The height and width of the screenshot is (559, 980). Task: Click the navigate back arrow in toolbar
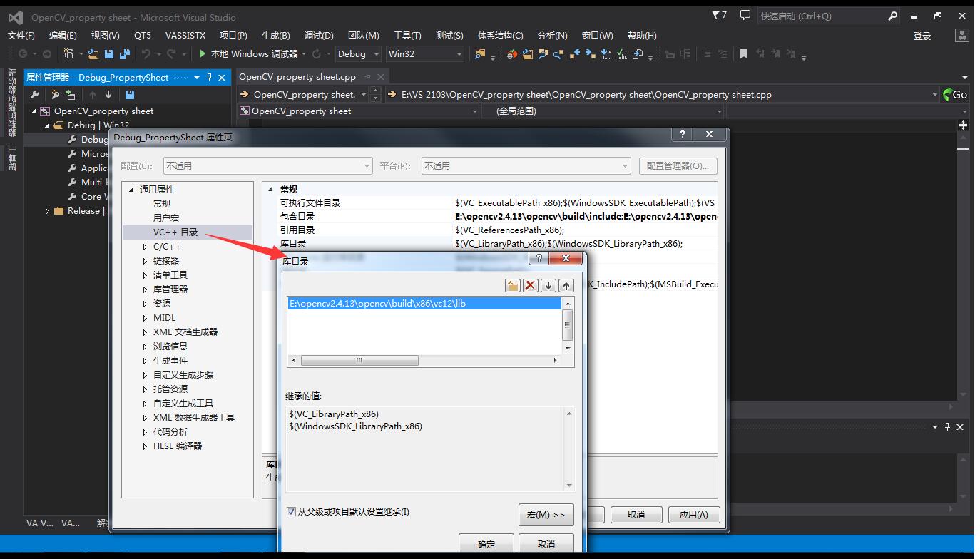22,54
